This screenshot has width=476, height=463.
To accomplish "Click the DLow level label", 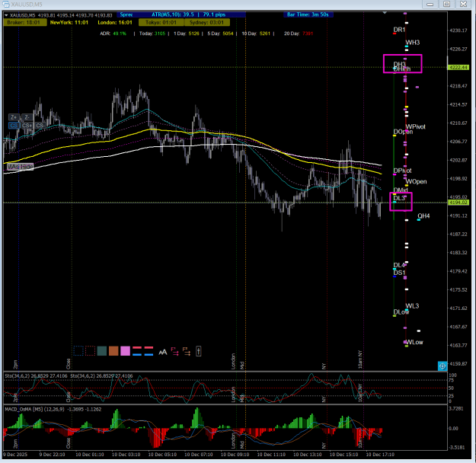I will pos(401,312).
